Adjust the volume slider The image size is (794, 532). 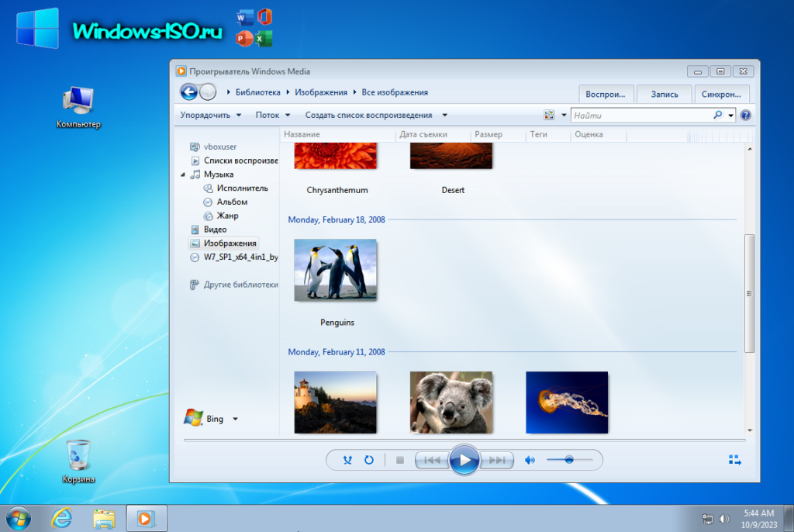[x=569, y=460]
